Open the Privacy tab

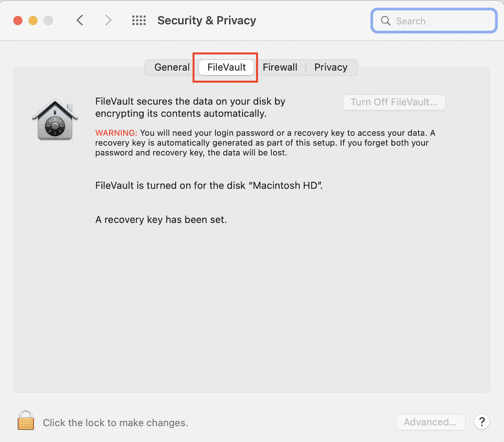click(x=331, y=67)
